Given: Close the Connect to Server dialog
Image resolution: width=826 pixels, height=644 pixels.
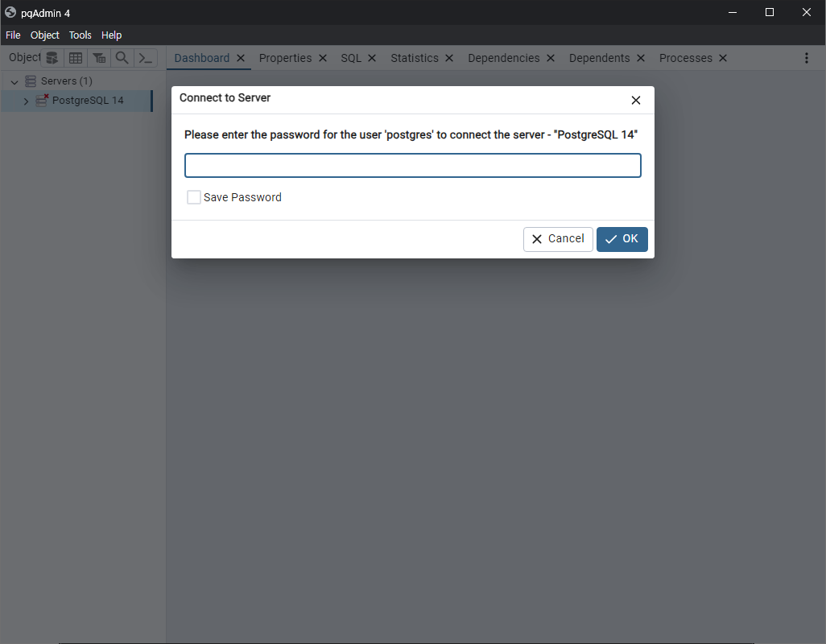Looking at the screenshot, I should 636,100.
